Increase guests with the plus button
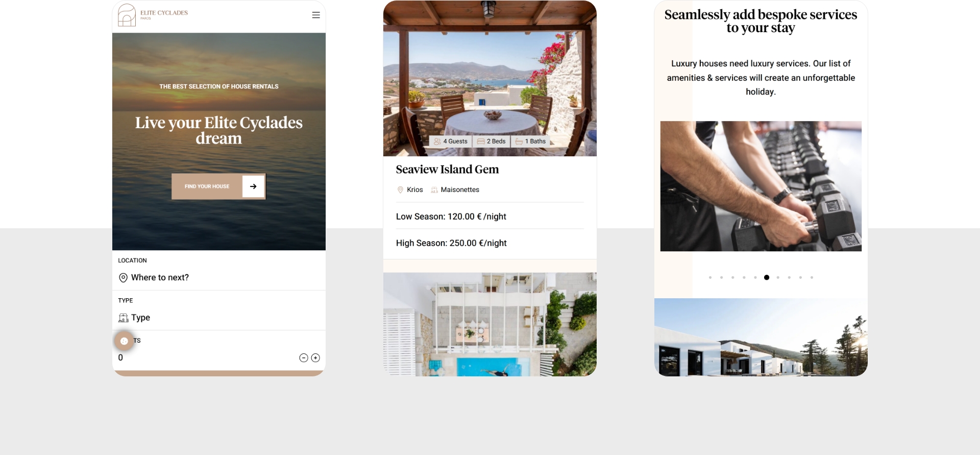The width and height of the screenshot is (980, 455). pyautogui.click(x=315, y=358)
